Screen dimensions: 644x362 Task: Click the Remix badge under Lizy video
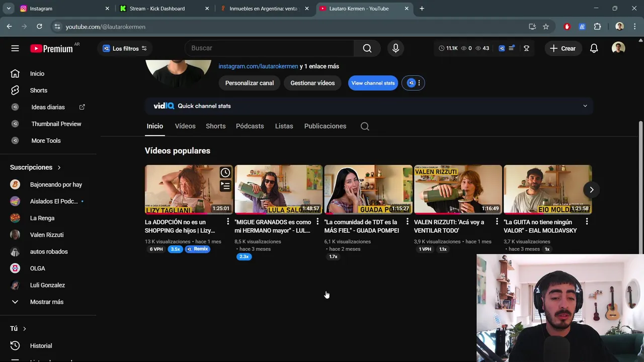point(197,249)
